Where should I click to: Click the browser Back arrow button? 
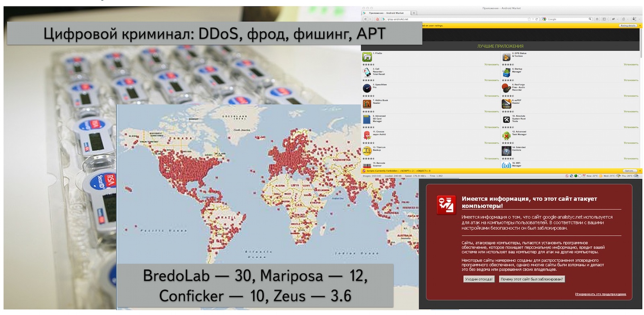point(365,19)
